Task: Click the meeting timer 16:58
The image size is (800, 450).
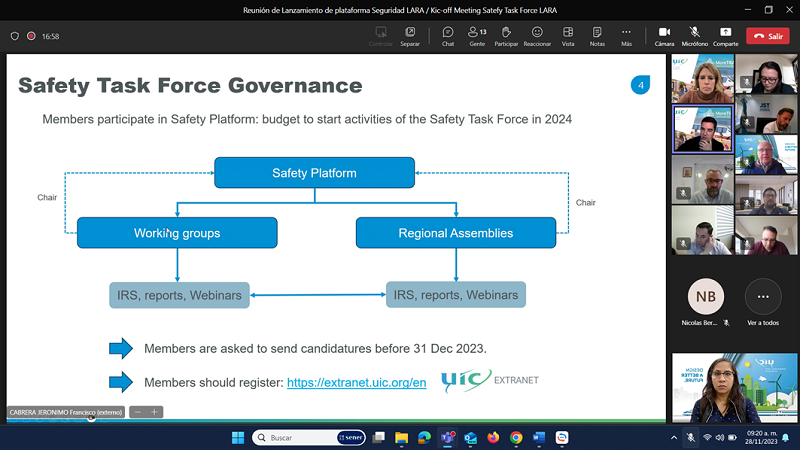Action: pyautogui.click(x=51, y=36)
